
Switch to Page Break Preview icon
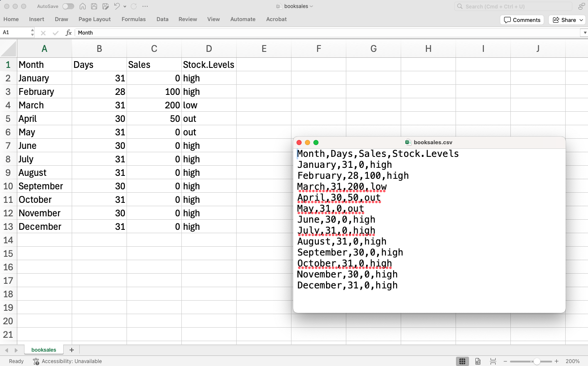493,361
